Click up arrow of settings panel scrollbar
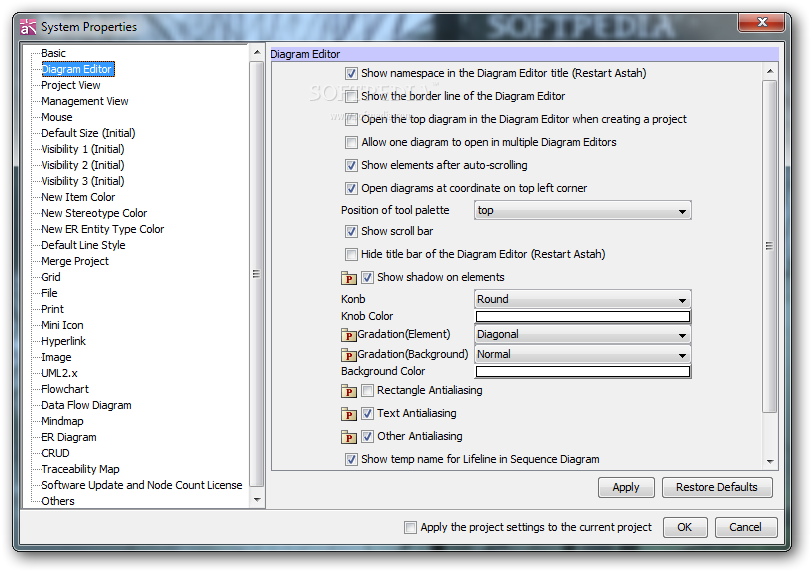 [x=770, y=71]
